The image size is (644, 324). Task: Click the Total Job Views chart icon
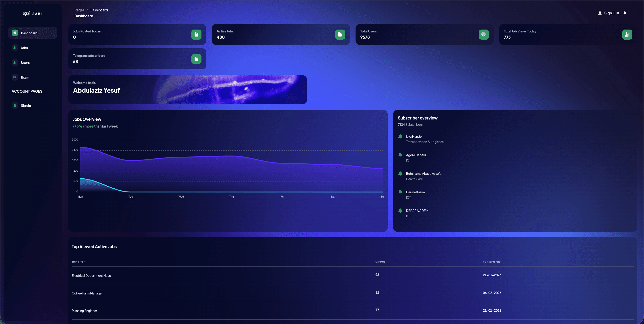627,34
